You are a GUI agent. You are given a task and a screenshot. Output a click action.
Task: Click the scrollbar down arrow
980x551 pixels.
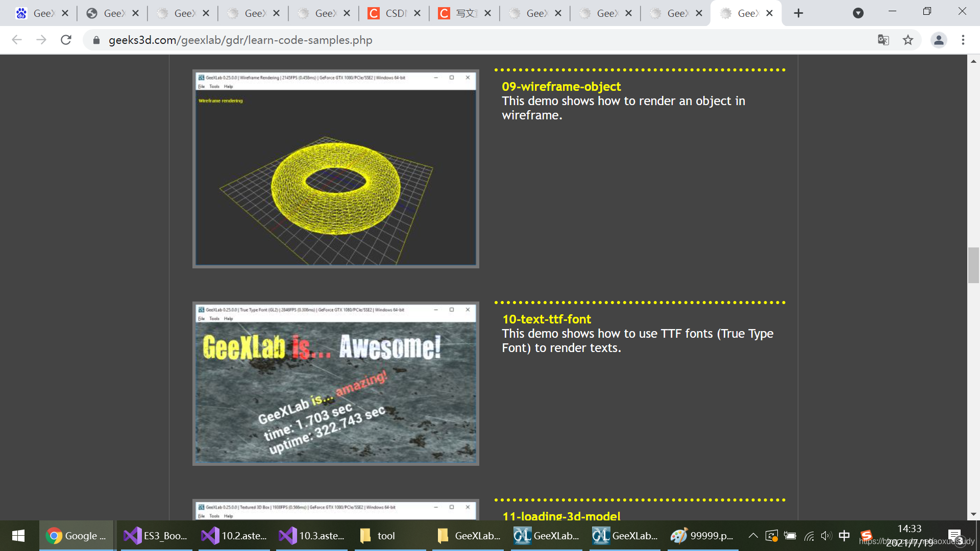tap(973, 514)
